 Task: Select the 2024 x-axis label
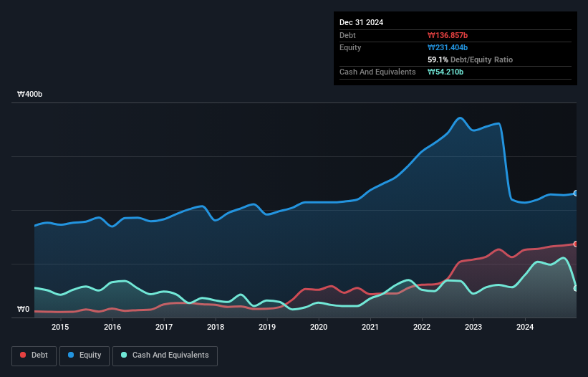coord(525,327)
